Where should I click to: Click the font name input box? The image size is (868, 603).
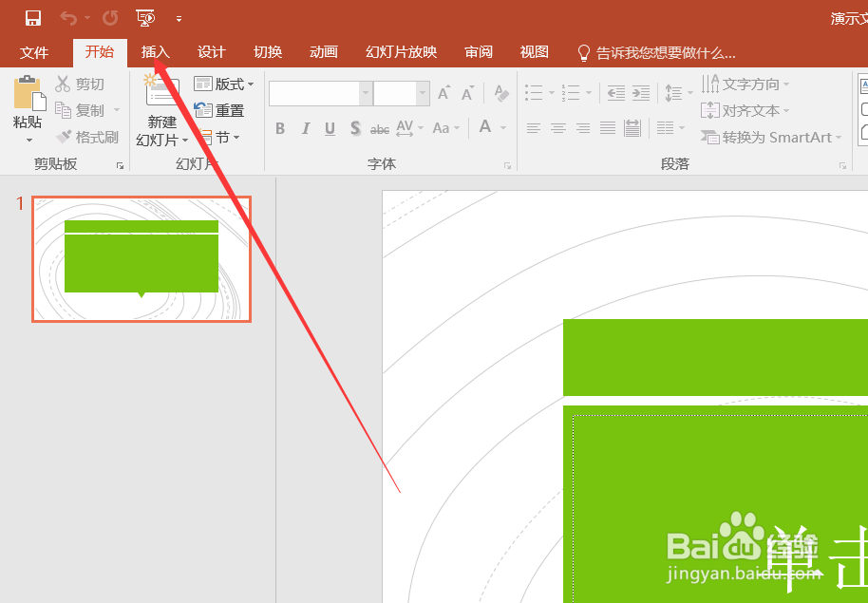coord(314,94)
